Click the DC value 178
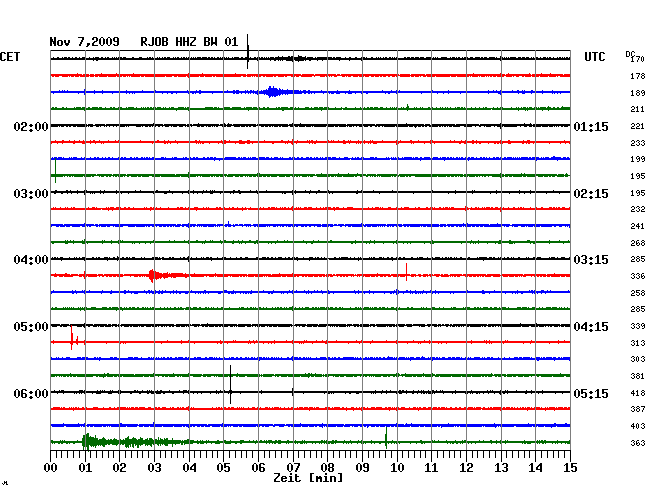 click(638, 76)
